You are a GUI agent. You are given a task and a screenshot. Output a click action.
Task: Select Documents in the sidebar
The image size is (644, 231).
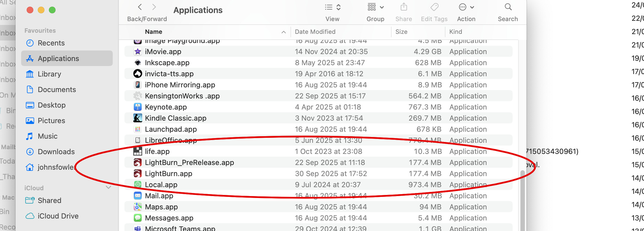pyautogui.click(x=57, y=90)
